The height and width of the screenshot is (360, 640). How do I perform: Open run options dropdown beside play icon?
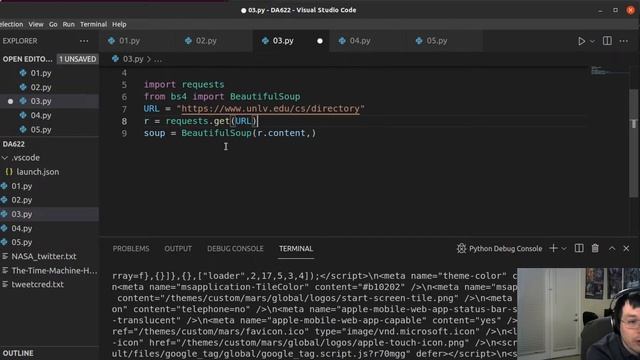point(592,41)
